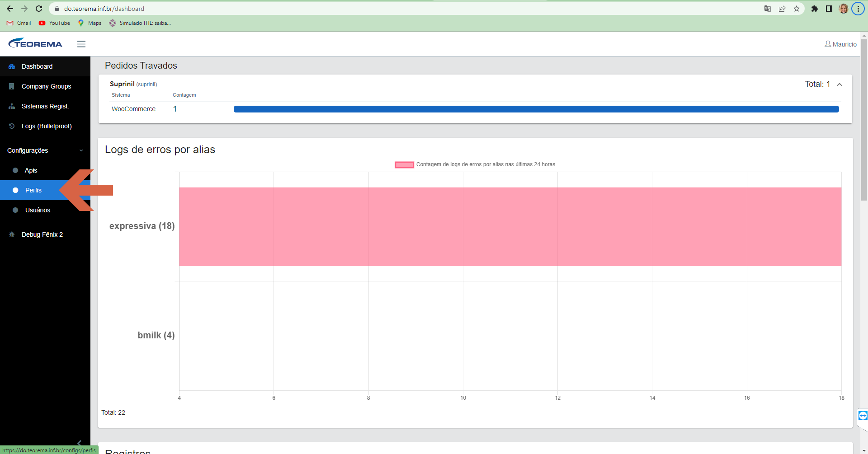The image size is (868, 454).
Task: Click Debug Fênix bug icon
Action: [12, 234]
